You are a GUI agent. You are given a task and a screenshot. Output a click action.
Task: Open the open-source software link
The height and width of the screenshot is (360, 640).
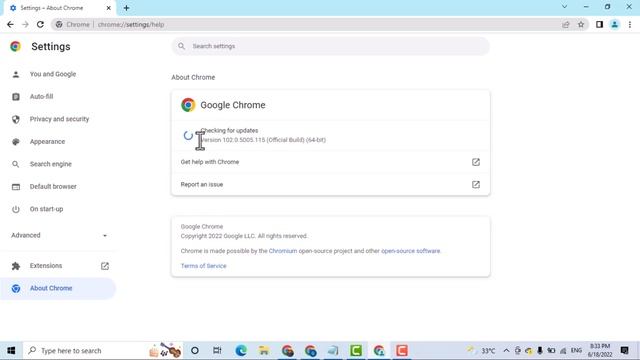[x=411, y=251]
